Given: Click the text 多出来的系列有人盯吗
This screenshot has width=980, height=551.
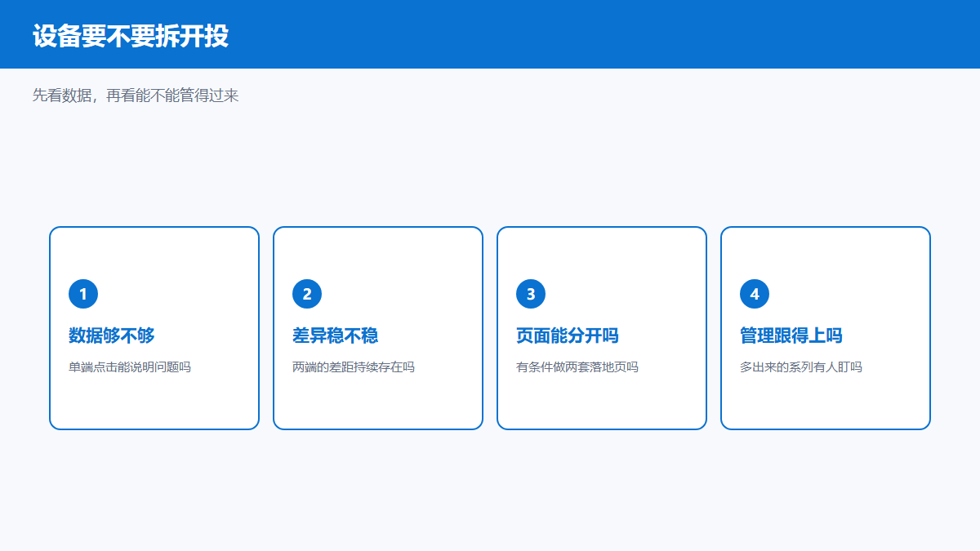Looking at the screenshot, I should [801, 367].
